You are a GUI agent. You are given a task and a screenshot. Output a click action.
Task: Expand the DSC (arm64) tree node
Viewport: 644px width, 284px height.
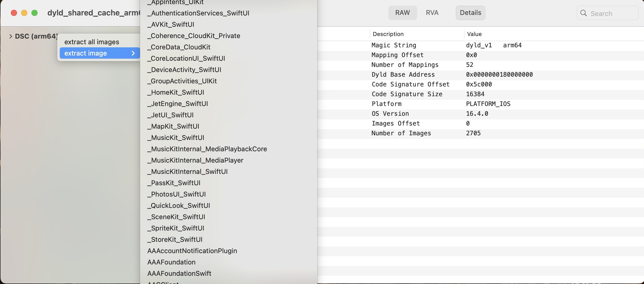tap(11, 36)
